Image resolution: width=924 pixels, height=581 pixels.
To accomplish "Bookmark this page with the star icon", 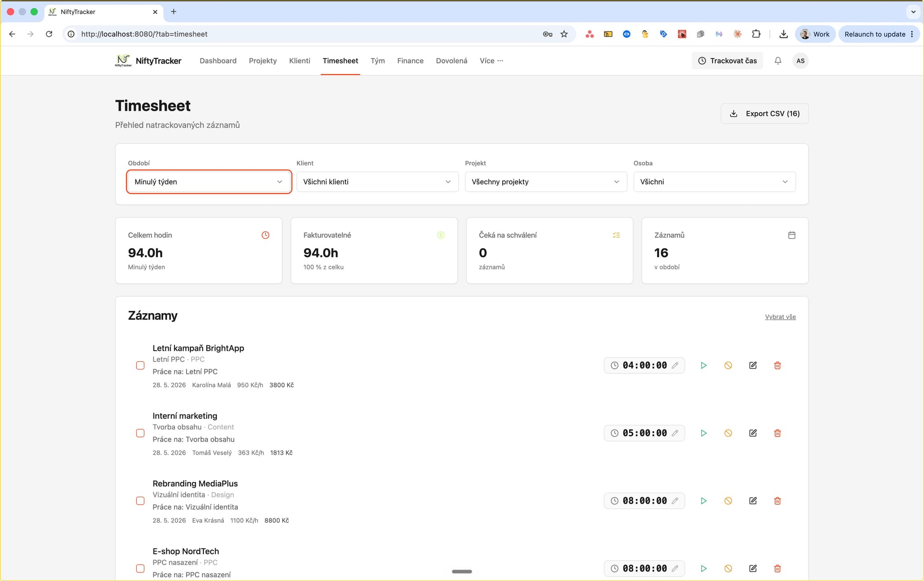I will tap(564, 34).
